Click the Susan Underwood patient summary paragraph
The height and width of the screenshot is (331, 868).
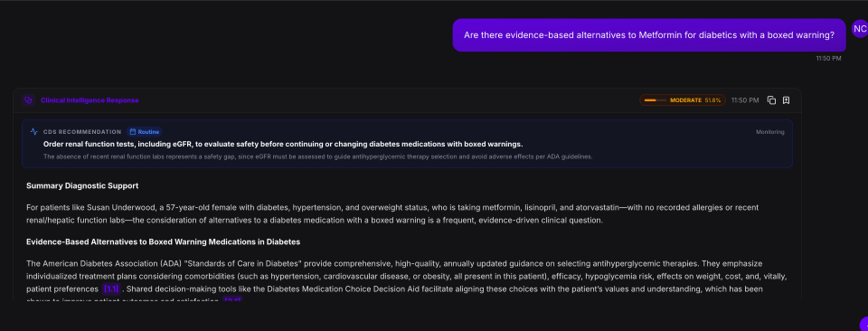392,213
